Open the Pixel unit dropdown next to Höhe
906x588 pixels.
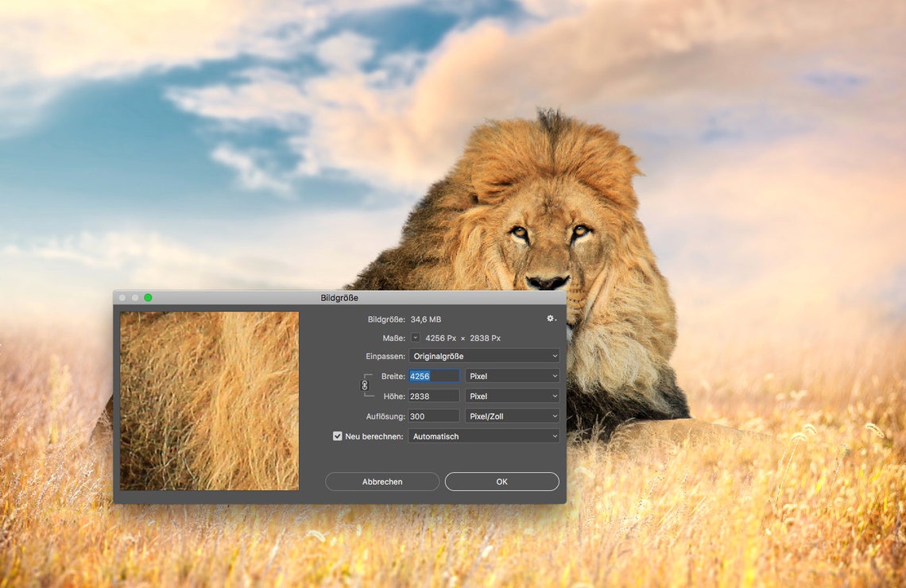(x=512, y=395)
